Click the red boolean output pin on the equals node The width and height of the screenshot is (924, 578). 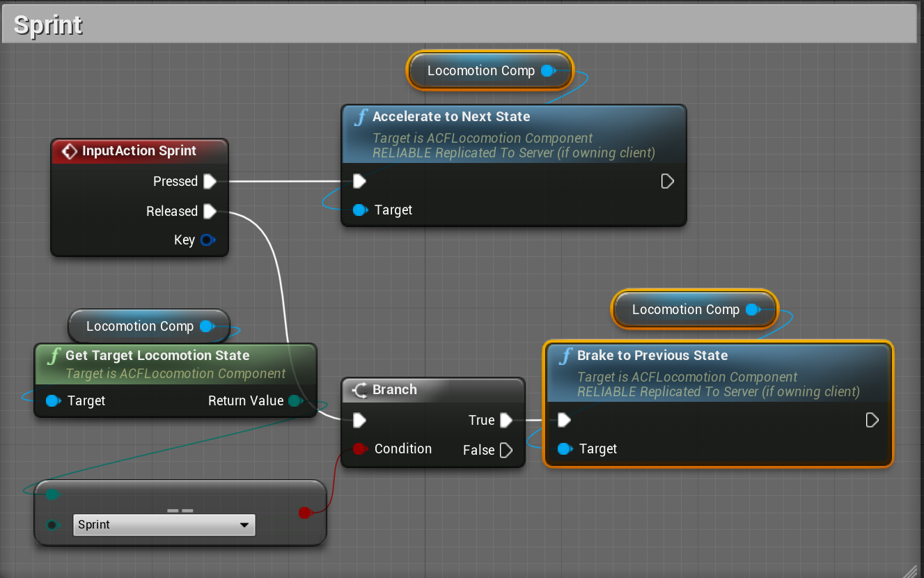pyautogui.click(x=304, y=513)
